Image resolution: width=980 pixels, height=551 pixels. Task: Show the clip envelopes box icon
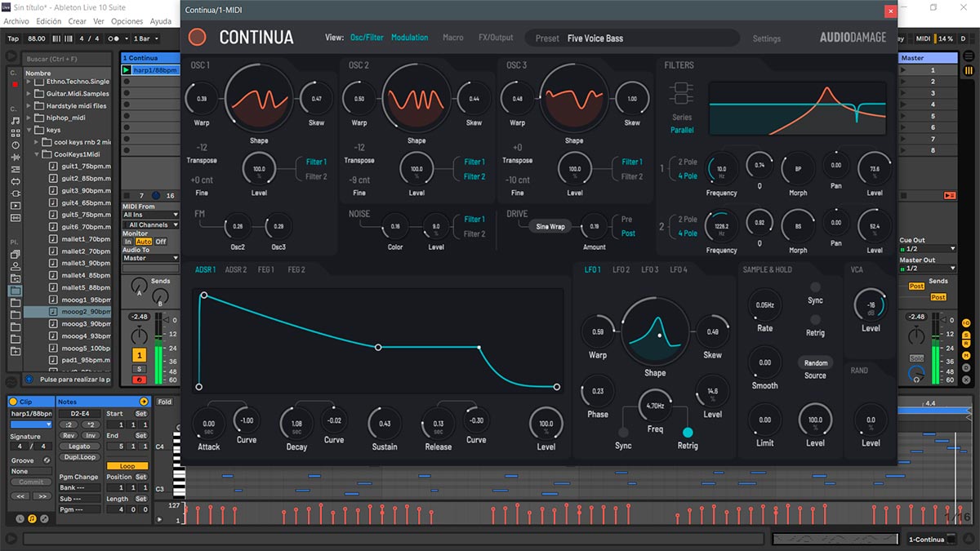45,518
